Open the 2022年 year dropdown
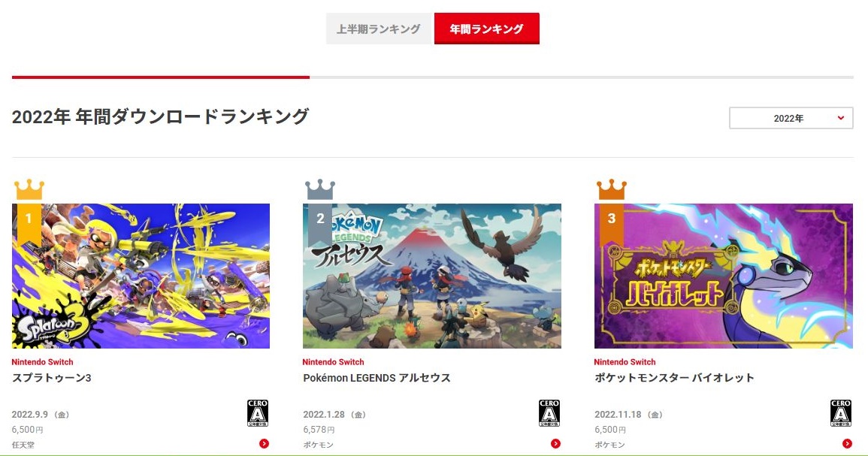This screenshot has height=456, width=868. pos(791,118)
